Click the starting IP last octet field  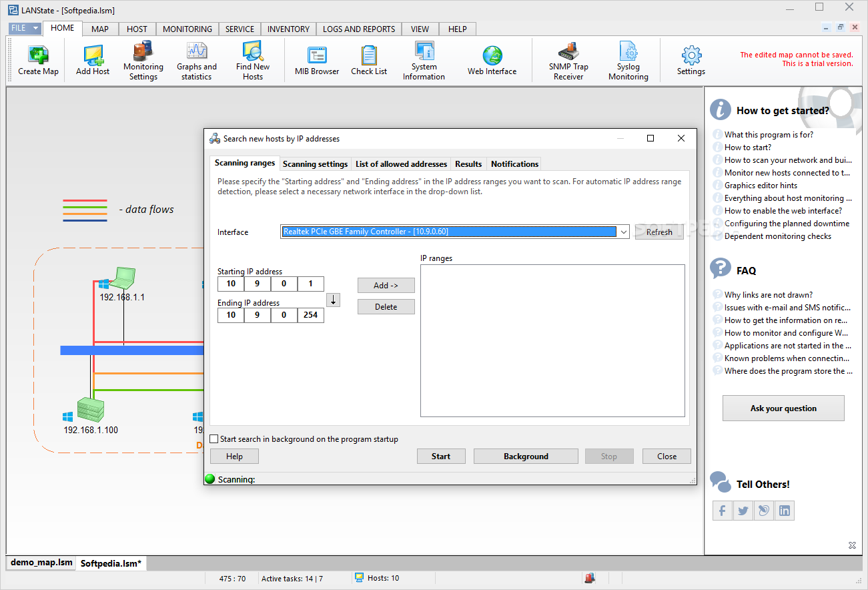pyautogui.click(x=310, y=284)
